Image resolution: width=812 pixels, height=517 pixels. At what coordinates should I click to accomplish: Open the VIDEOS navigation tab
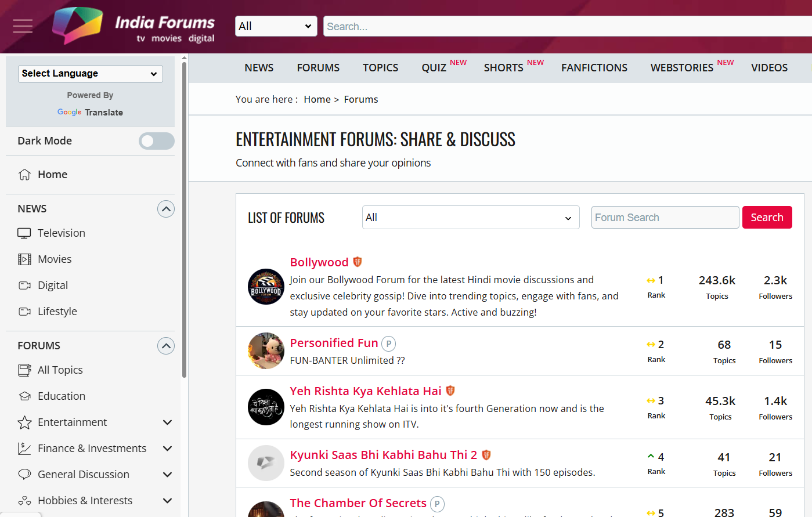coord(770,68)
